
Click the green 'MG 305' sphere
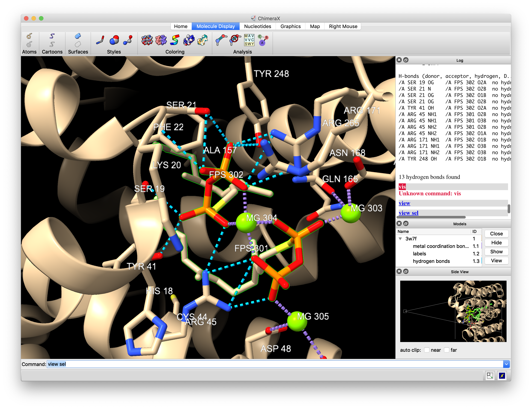coord(297,321)
